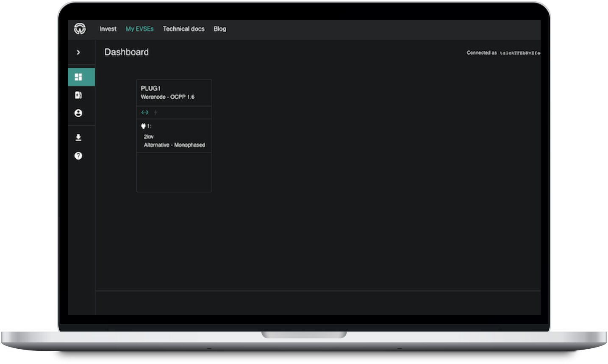Viewport: 608px width, 364px height.
Task: Click the connected wallet address
Action: (x=519, y=53)
